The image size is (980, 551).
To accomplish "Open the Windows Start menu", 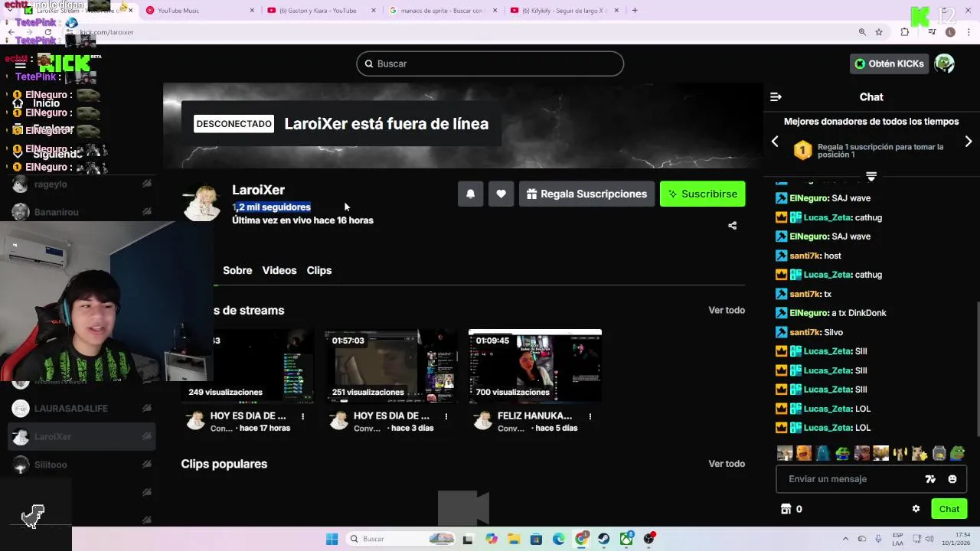I will point(332,539).
